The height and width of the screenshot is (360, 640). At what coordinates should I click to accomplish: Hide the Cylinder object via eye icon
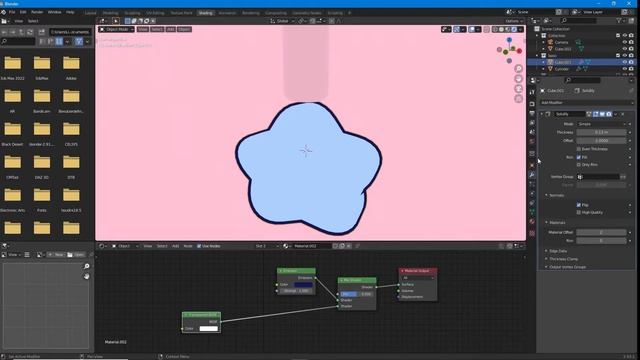tap(624, 69)
